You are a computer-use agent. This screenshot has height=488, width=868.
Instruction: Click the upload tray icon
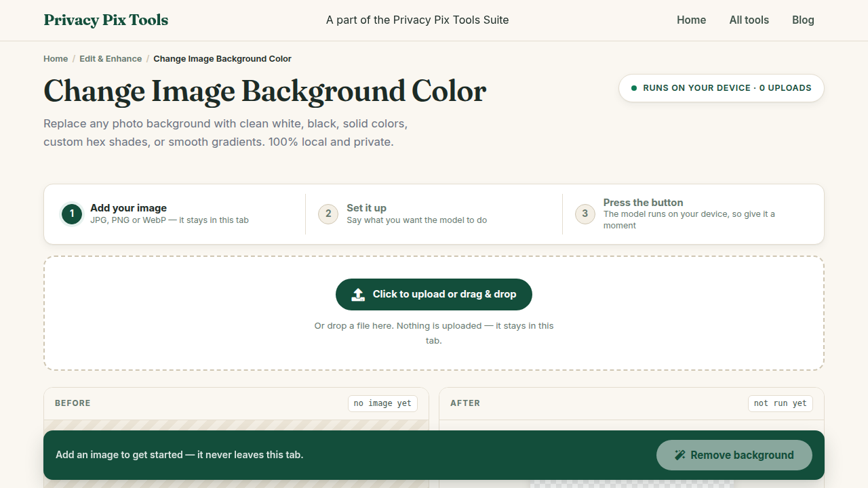358,295
